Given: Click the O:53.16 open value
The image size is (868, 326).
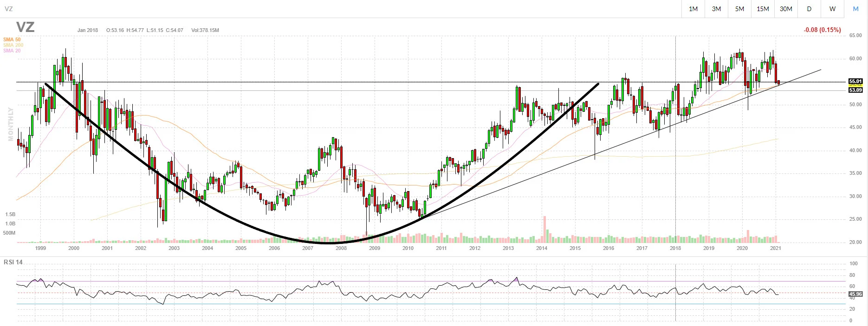Looking at the screenshot, I should click(x=115, y=30).
